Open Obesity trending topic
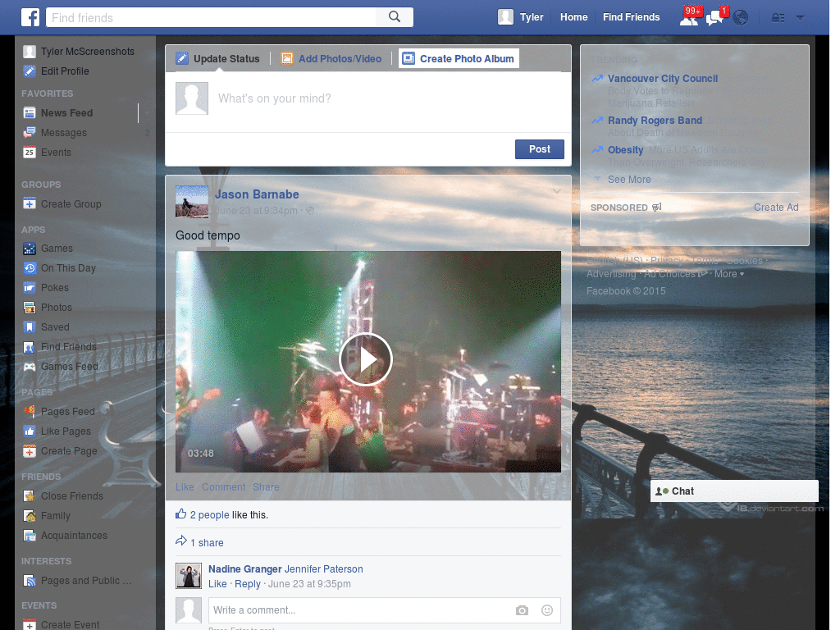Viewport: 840px width, 630px height. (625, 150)
